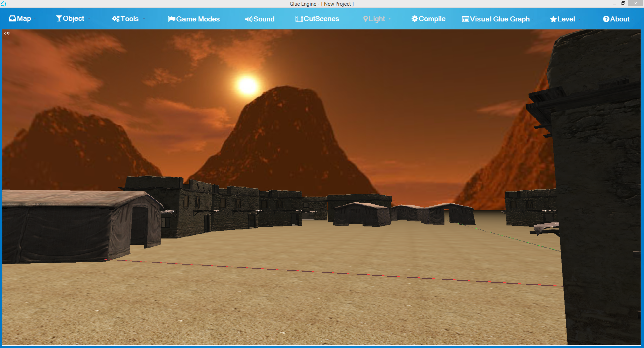Click the Tools gears icon
The height and width of the screenshot is (348, 644).
click(116, 19)
